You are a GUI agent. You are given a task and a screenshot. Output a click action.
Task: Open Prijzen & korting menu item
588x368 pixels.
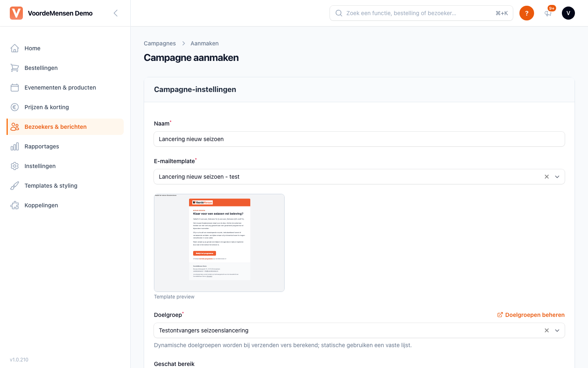(65, 107)
